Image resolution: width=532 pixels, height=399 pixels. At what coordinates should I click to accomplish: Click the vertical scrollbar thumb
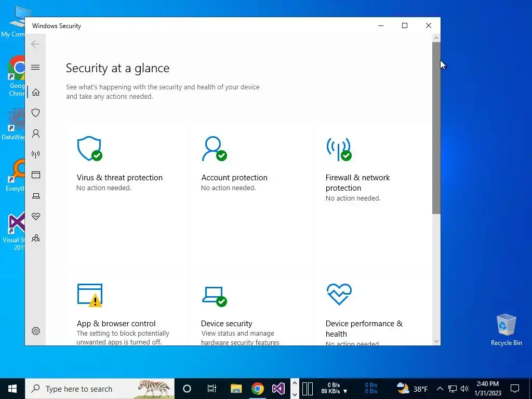[x=436, y=128]
